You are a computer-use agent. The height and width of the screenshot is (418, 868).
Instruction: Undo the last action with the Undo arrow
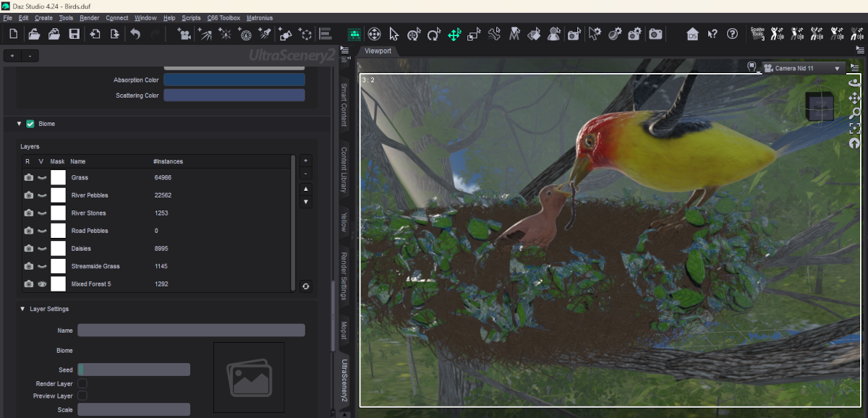pyautogui.click(x=135, y=34)
